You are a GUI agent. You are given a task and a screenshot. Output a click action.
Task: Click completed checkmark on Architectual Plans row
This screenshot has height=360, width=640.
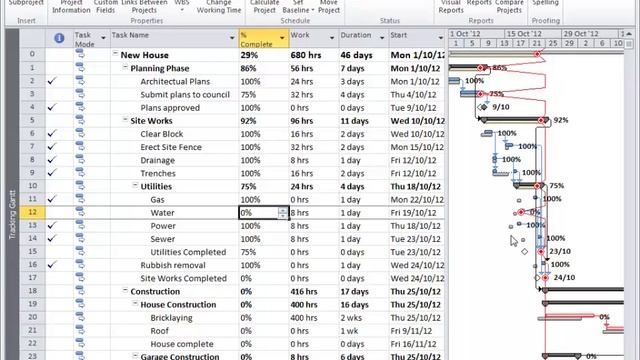coord(51,81)
